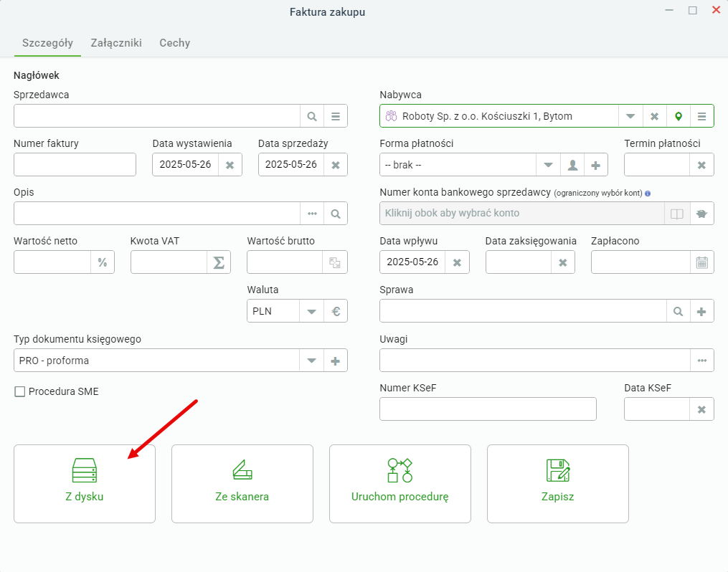Expand the Waluta PLN dropdown
Viewport: 728px width, 572px height.
[x=311, y=311]
